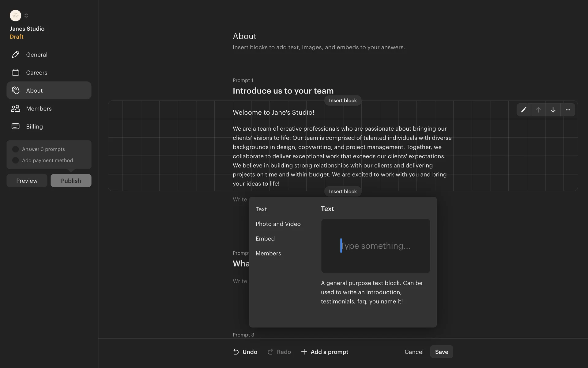Move block up with arrow icon
Image resolution: width=588 pixels, height=368 pixels.
538,110
